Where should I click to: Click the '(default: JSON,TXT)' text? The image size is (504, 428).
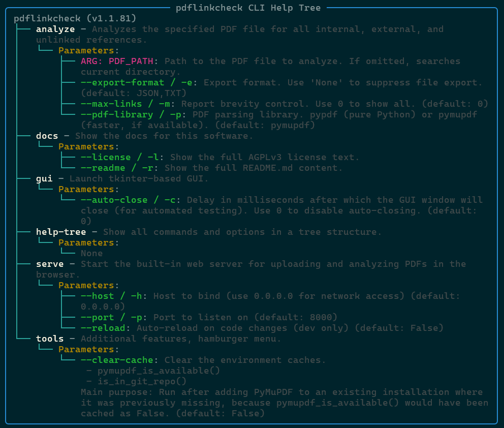134,93
